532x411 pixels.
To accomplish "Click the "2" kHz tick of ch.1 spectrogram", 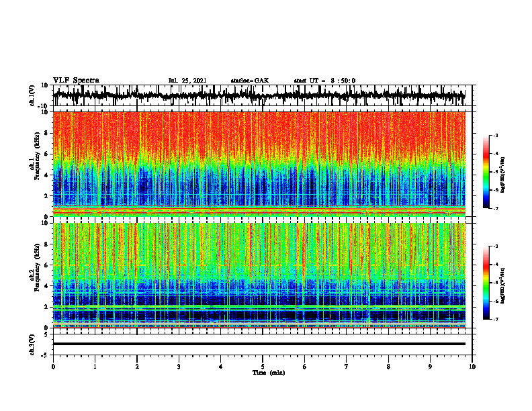I will (x=47, y=196).
